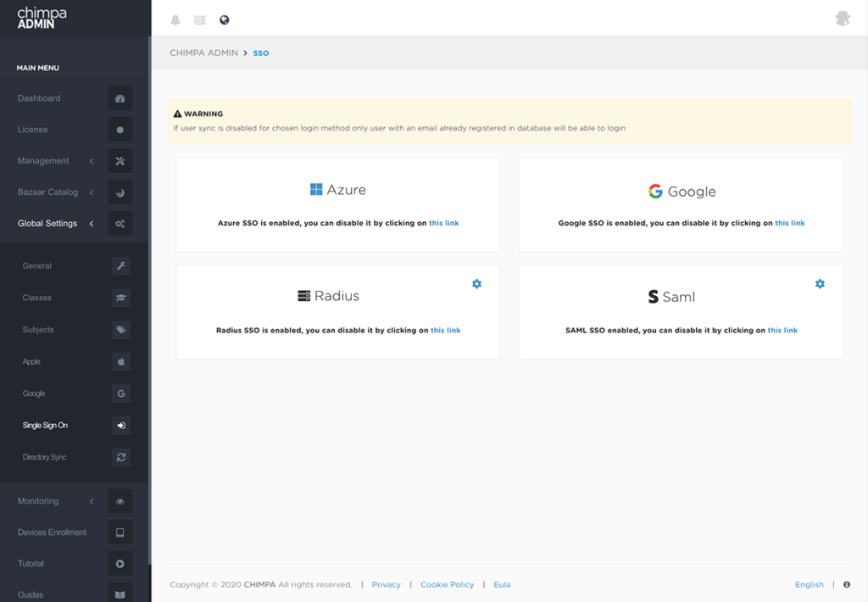
Task: Open the License menu item
Action: click(33, 130)
